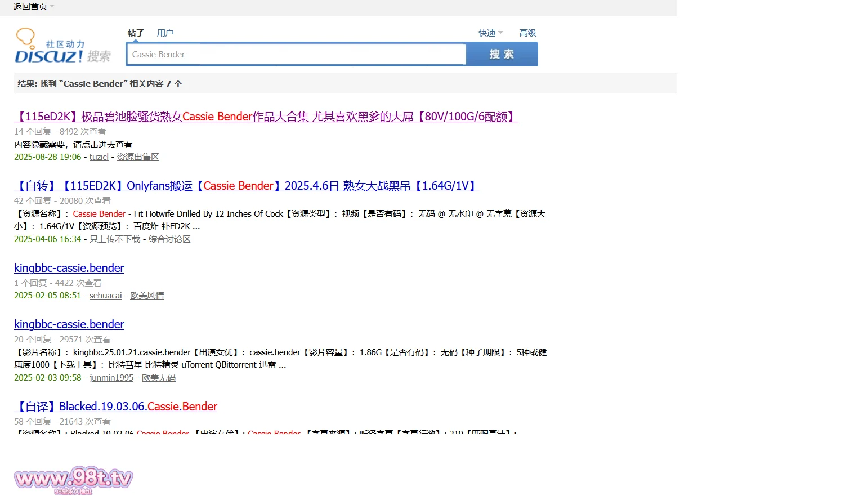Viewport: 868px width, 500px height.
Task: Go to the 综合讨论区 forum
Action: pyautogui.click(x=169, y=239)
